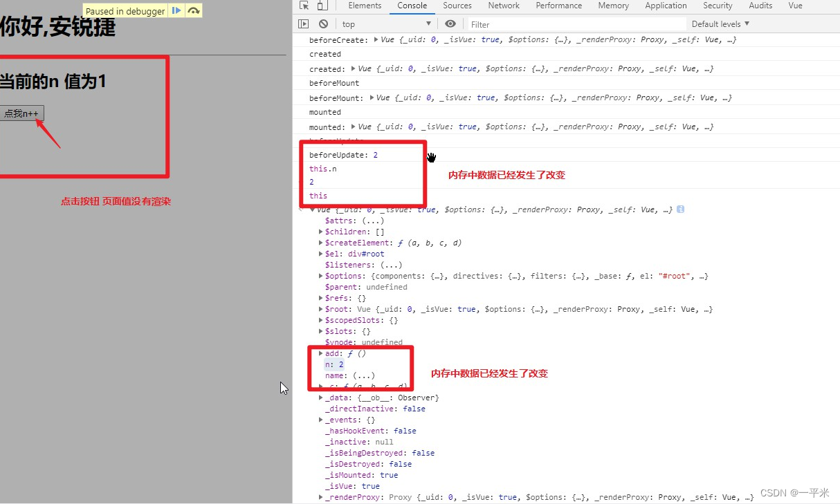
Task: Step over next function call icon
Action: (x=194, y=10)
